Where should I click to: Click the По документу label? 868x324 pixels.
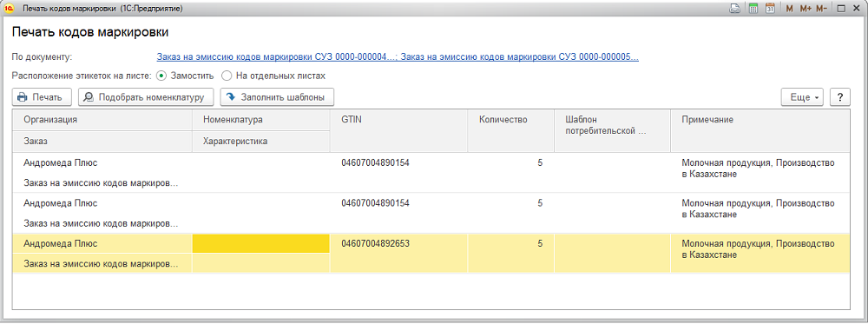[x=42, y=56]
